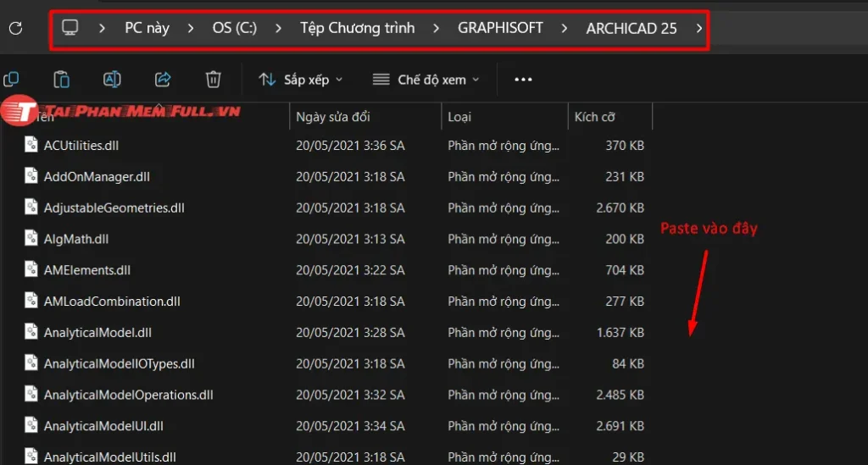
Task: Select file name AnalyticalModelIOTypes.dll
Action: (120, 363)
